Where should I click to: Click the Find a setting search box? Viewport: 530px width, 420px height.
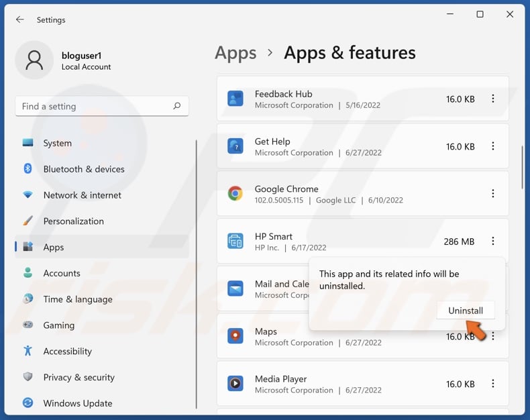pos(94,106)
